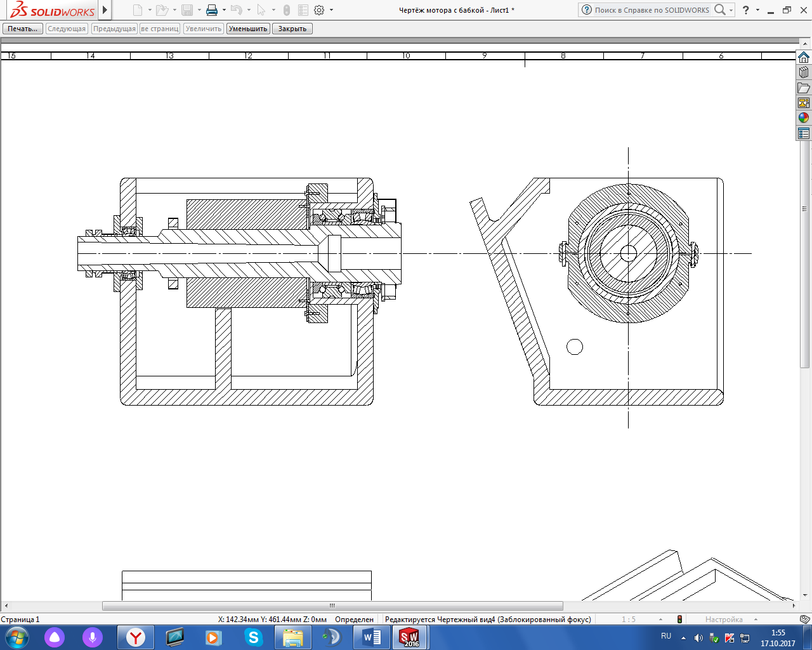Open SOLIDWORKS Resources home tab
The width and height of the screenshot is (812, 650).
804,57
